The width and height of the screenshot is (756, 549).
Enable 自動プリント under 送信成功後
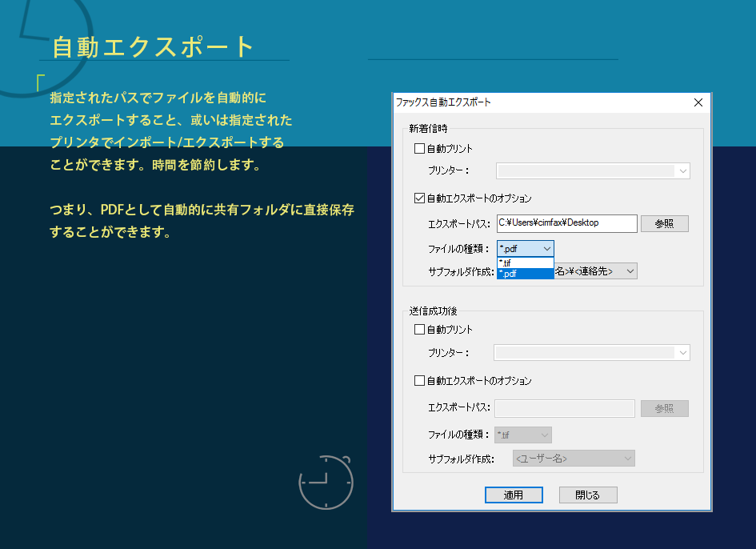coord(419,330)
